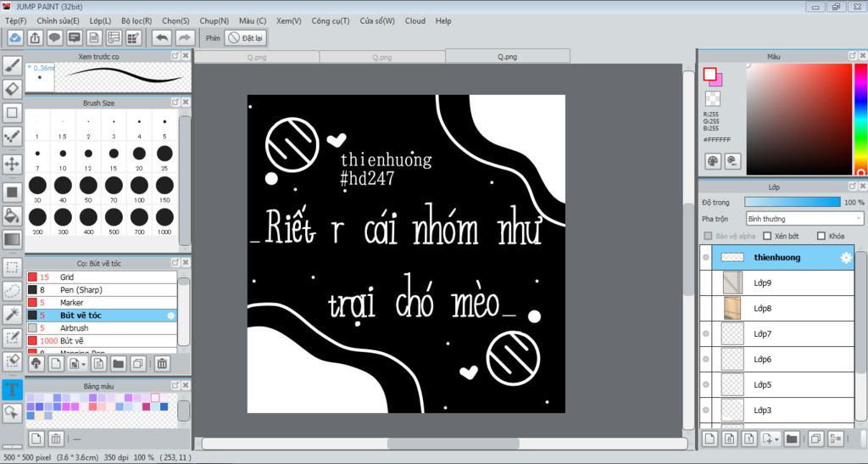Open the Tệp(F) menu

pyautogui.click(x=15, y=20)
